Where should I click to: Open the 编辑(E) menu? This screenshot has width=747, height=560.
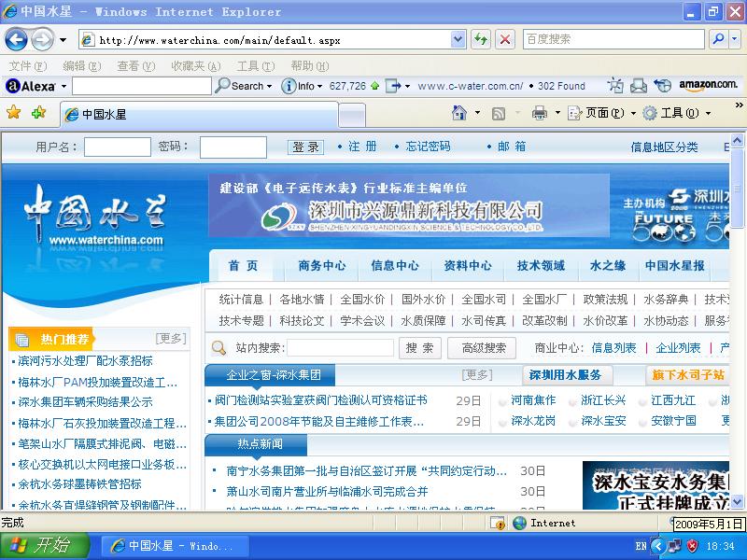82,66
